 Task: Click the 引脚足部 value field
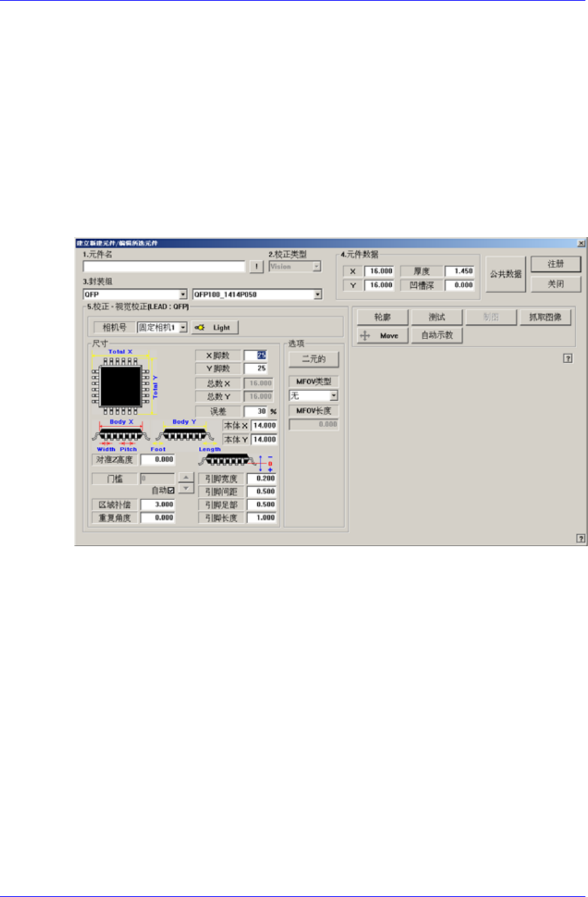click(262, 505)
